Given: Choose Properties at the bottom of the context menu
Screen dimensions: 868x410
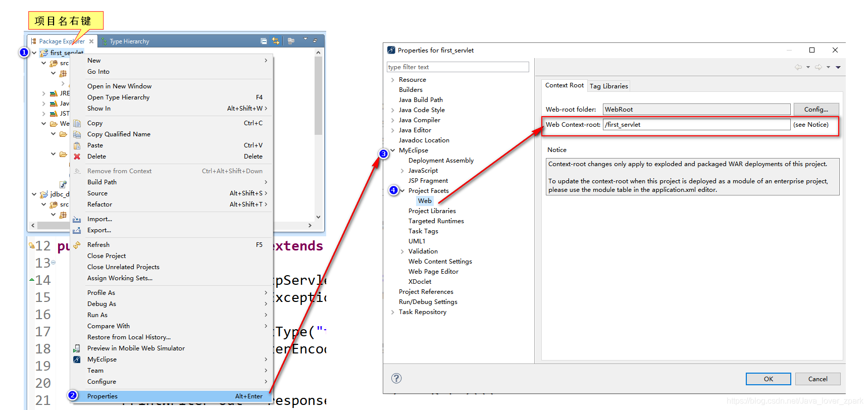Looking at the screenshot, I should (172, 396).
